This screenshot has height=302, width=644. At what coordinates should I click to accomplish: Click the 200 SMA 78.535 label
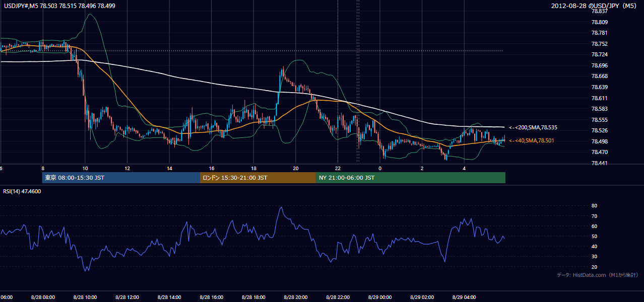(x=533, y=127)
